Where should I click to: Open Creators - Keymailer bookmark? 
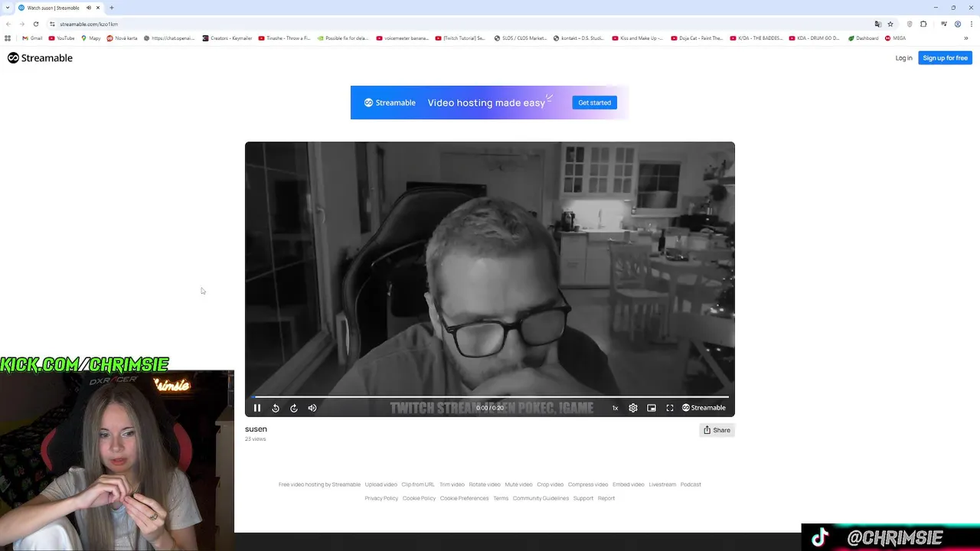(227, 38)
